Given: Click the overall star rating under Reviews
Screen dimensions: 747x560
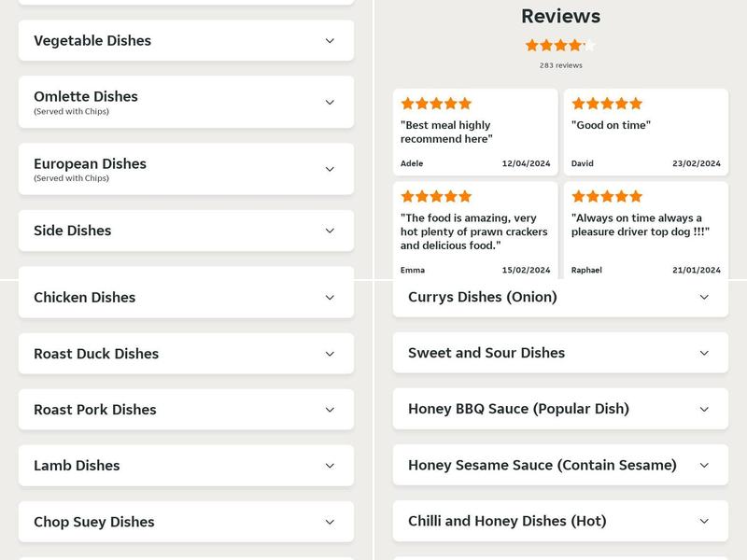Looking at the screenshot, I should coord(560,45).
